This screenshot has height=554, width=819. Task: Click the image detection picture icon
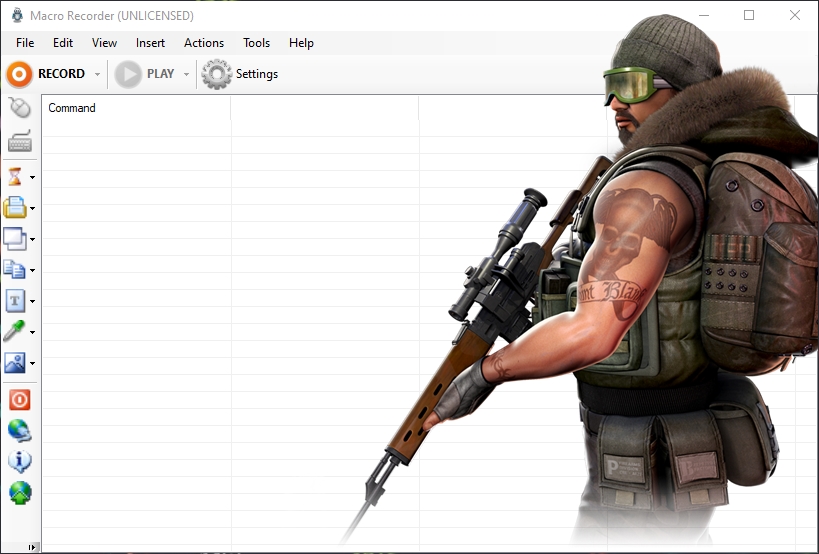tap(15, 362)
